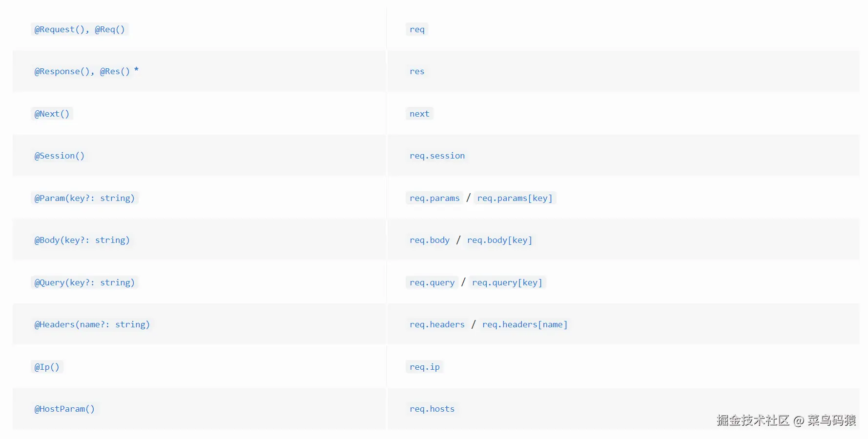Click the @Body(key?: string) decorator

[82, 240]
